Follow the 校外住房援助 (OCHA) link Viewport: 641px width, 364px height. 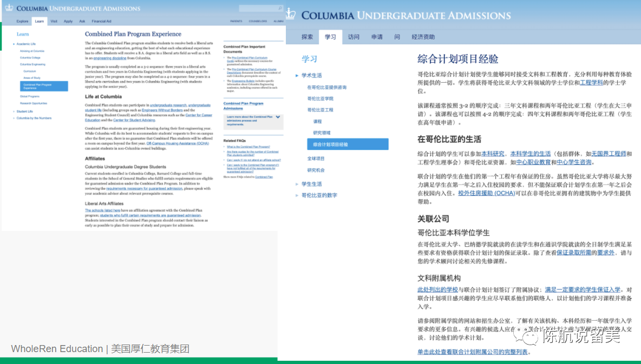486,193
